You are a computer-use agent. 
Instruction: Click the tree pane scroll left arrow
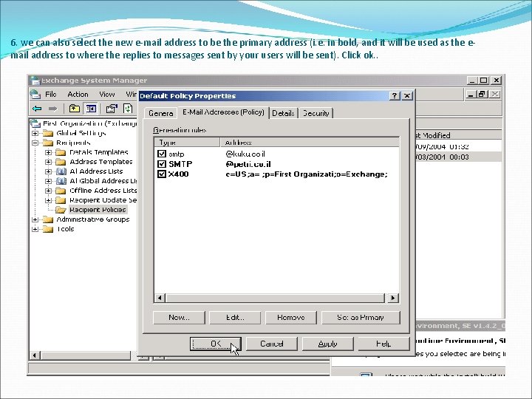click(34, 355)
